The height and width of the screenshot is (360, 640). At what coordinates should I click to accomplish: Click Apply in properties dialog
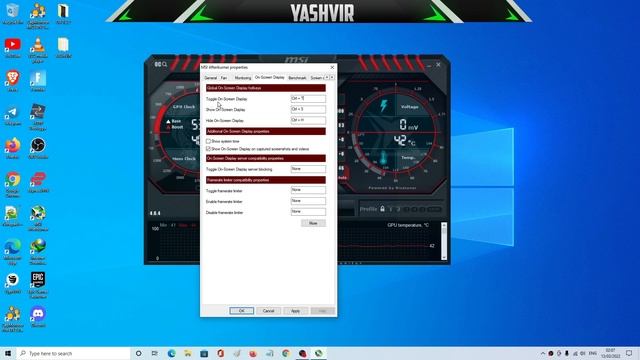[x=295, y=311]
